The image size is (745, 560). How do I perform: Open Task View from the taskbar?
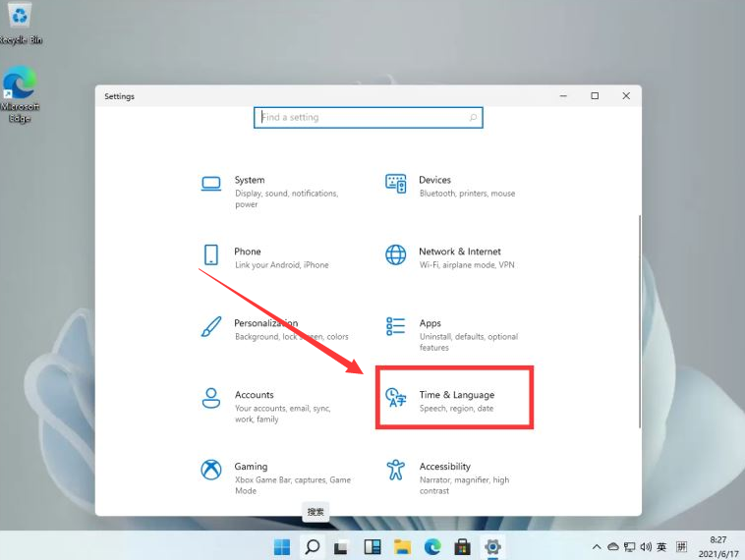341,547
